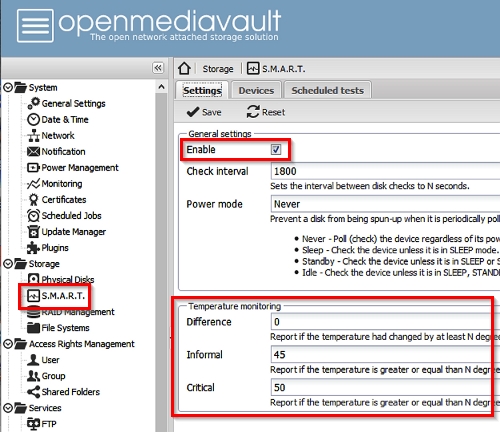
Task: Open the Power mode dropdown
Action: [x=385, y=204]
